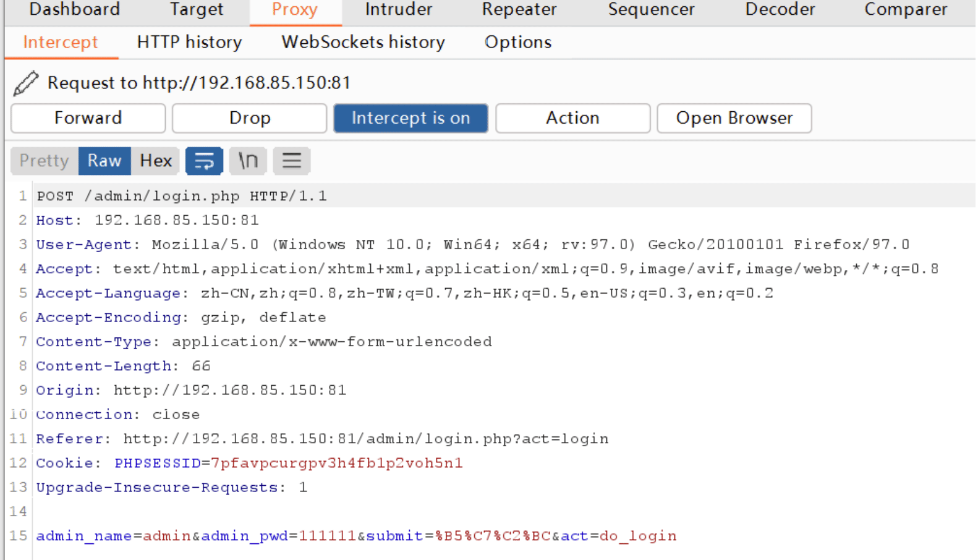Open the Intruder tab
Screen dimensions: 978x560
coord(399,10)
